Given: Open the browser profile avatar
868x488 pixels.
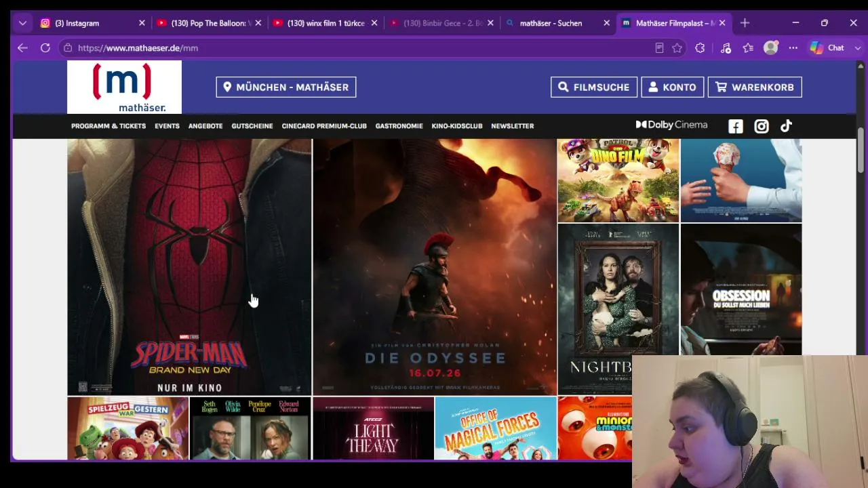Looking at the screenshot, I should 771,48.
